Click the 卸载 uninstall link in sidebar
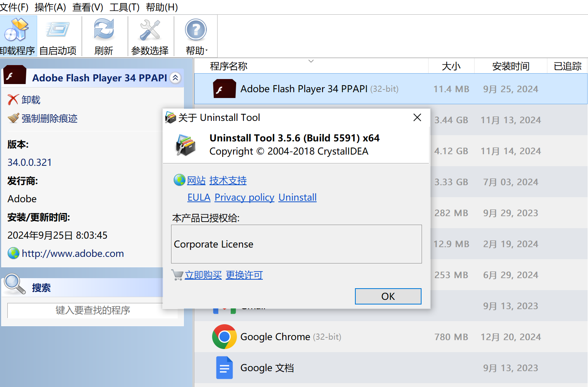 [31, 100]
